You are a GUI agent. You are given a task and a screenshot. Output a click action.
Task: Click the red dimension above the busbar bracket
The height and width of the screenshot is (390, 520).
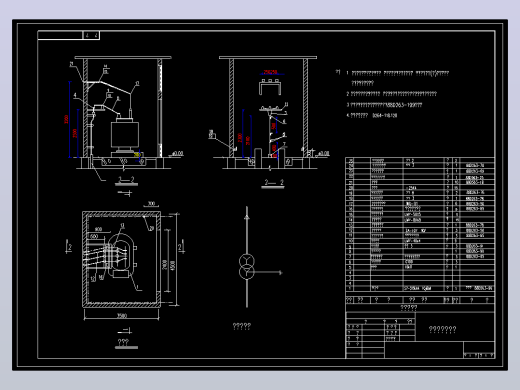coord(270,72)
